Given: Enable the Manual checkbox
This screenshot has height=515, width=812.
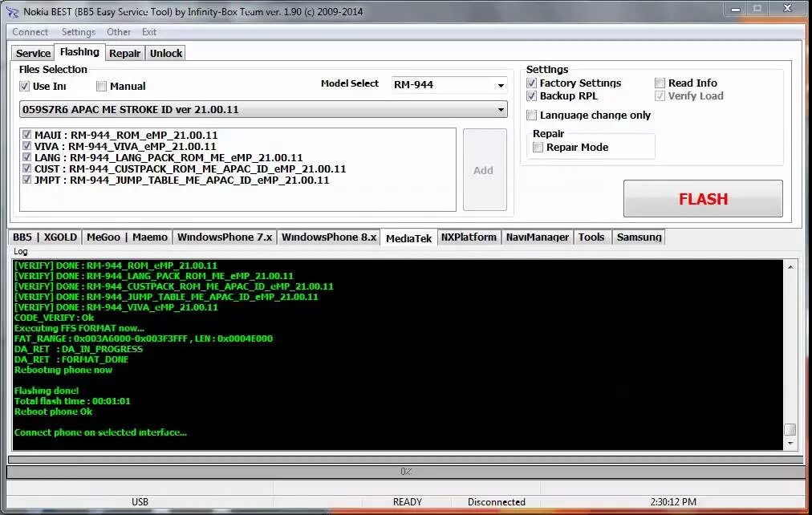Looking at the screenshot, I should pyautogui.click(x=101, y=86).
